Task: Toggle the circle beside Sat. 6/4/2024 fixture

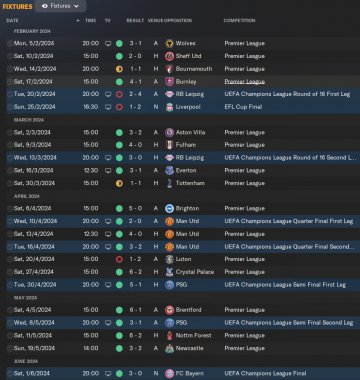Action: [x=10, y=209]
